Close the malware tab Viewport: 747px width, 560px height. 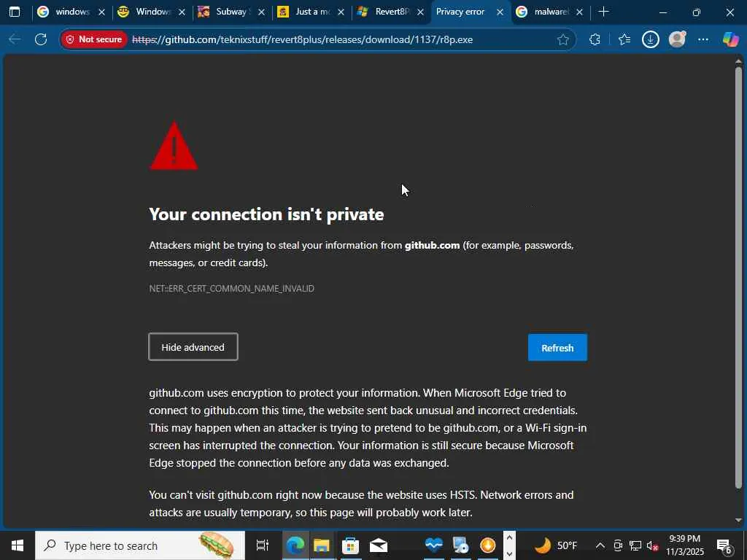(x=579, y=12)
